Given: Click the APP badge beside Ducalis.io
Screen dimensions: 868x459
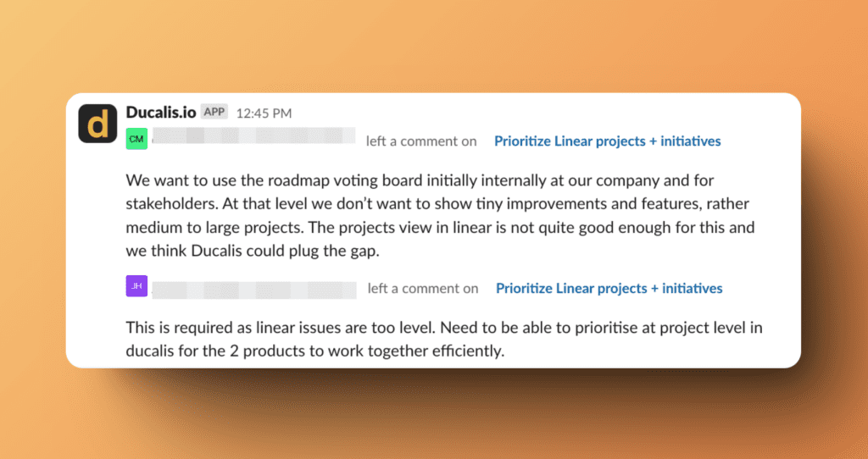Looking at the screenshot, I should [214, 112].
